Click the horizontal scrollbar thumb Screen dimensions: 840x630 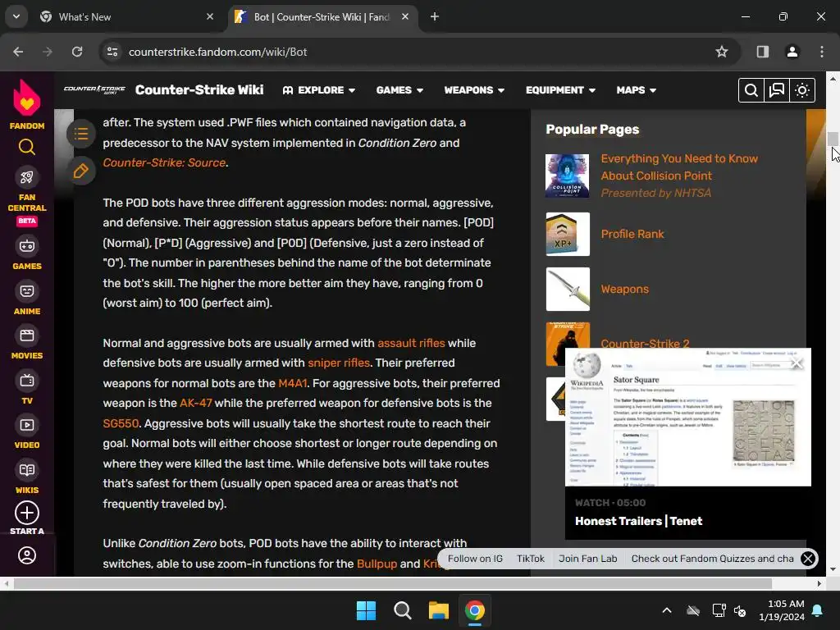[x=393, y=583]
